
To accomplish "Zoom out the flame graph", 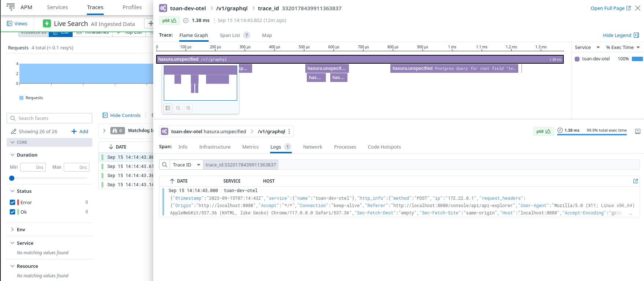I will (178, 108).
